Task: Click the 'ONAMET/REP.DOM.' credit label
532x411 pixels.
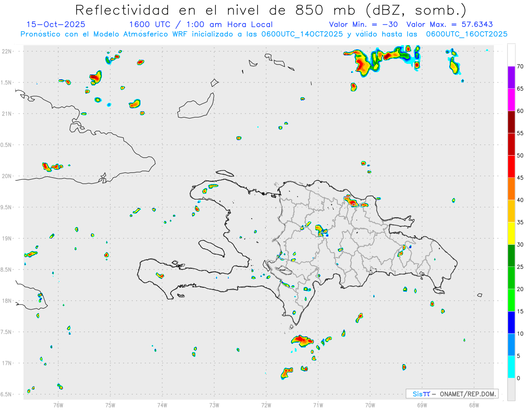Action: click(468, 394)
